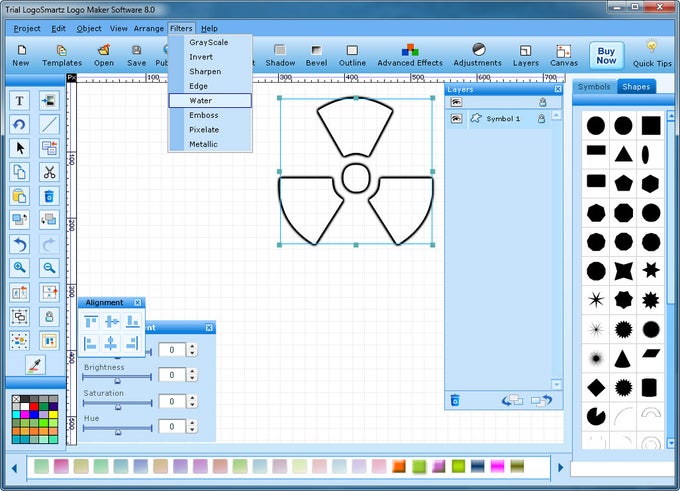
Task: Increase Hue value with stepper arrow
Action: (x=192, y=423)
